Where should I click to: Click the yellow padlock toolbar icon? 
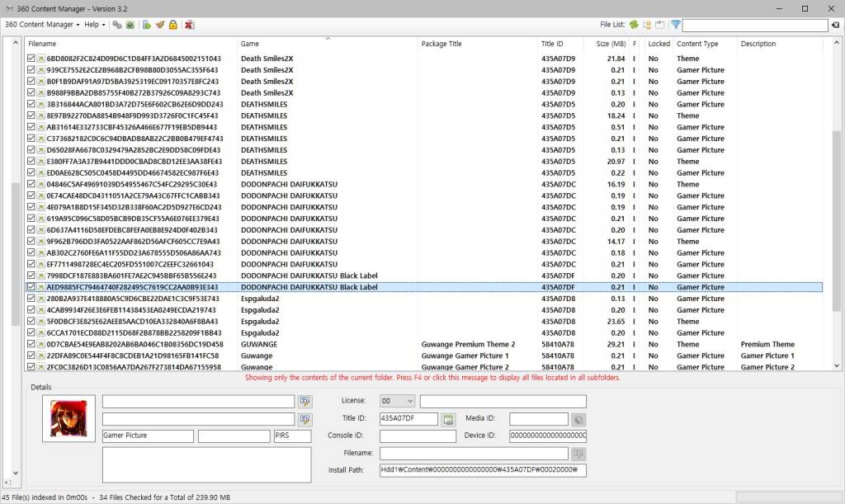[x=173, y=25]
